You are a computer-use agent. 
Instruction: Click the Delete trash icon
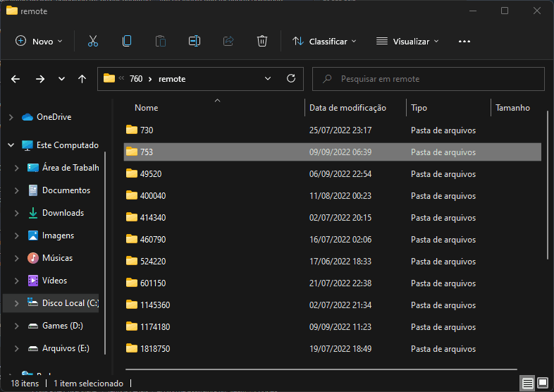[x=262, y=42]
